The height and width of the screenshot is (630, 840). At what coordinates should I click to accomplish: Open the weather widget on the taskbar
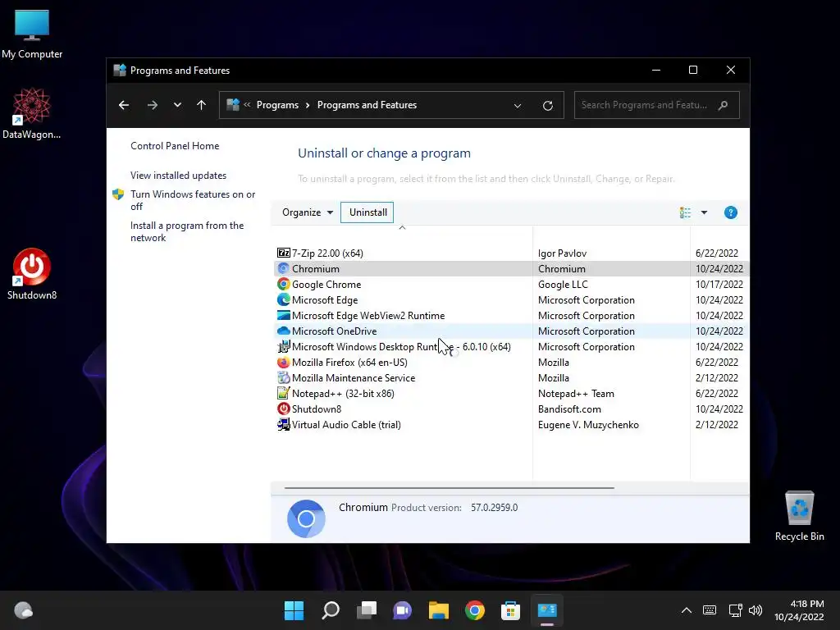pyautogui.click(x=23, y=610)
